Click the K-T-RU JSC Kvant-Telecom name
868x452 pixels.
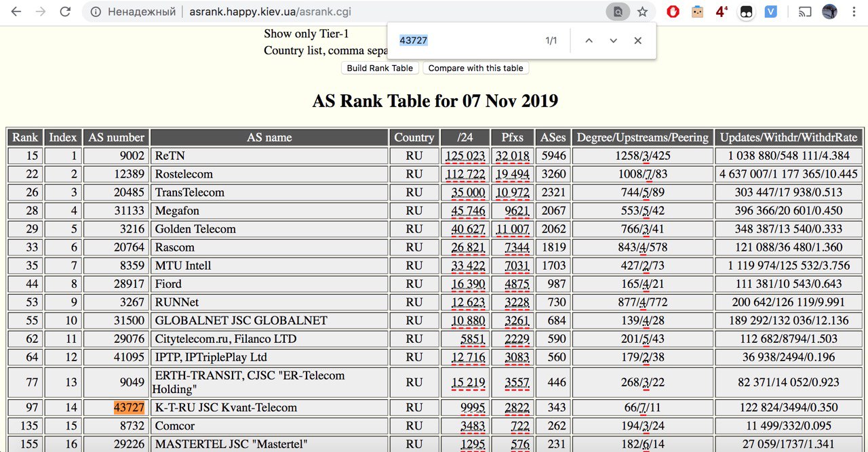point(226,408)
